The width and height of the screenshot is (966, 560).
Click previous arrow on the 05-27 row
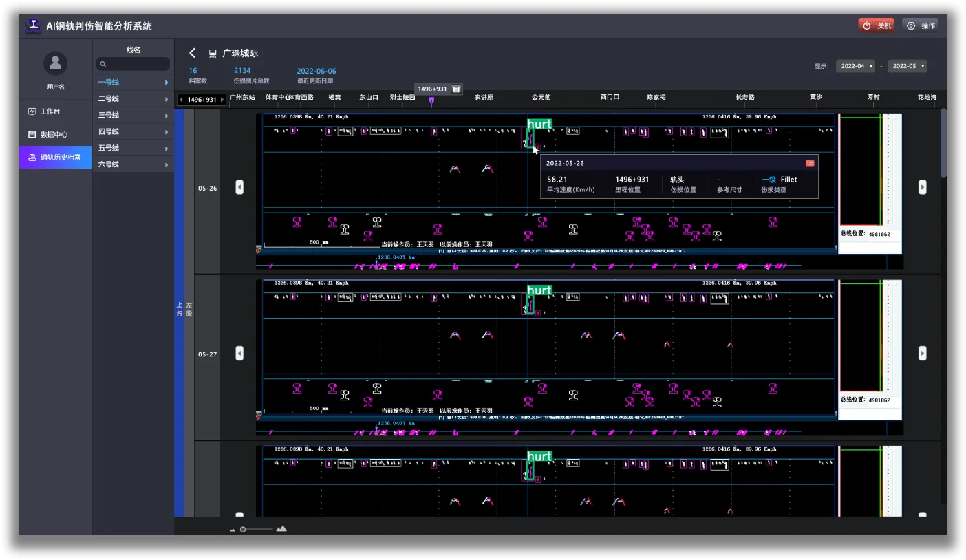pyautogui.click(x=239, y=353)
